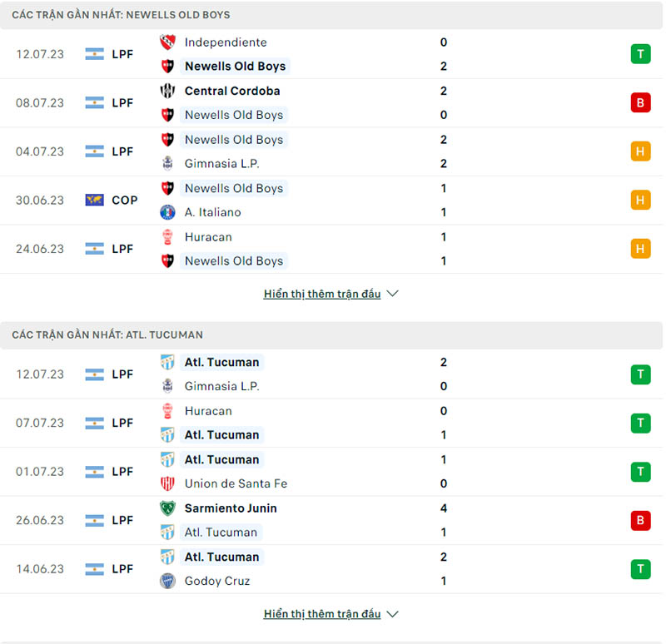Select the Godoy Cruz team logo
The width and height of the screenshot is (666, 644).
tap(166, 581)
